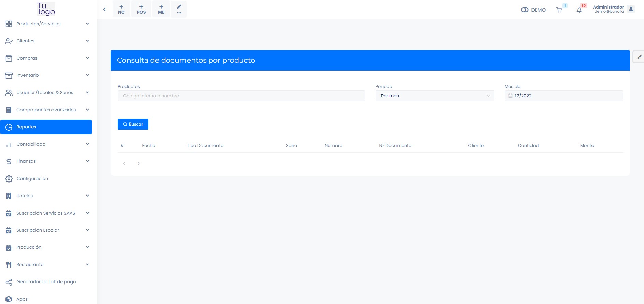Select the Reportes menu item
This screenshot has height=304, width=644.
(x=46, y=127)
